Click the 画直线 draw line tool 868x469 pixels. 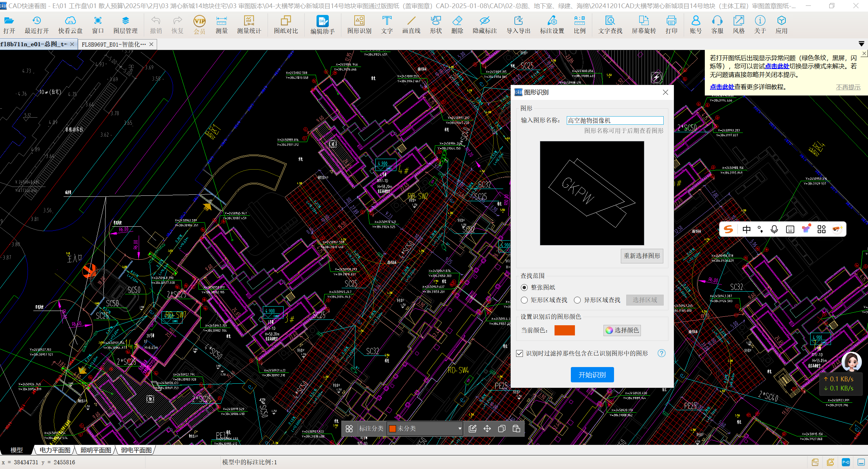tap(411, 25)
